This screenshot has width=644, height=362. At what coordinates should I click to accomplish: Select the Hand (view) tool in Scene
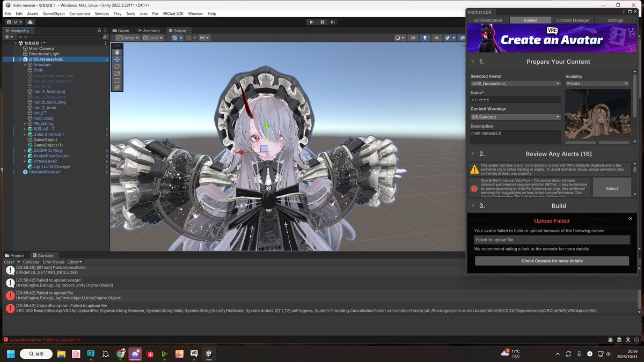[118, 53]
